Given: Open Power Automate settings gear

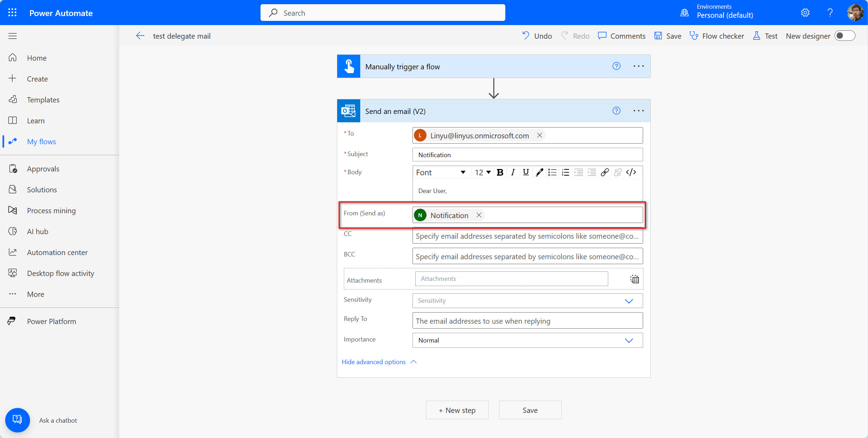Looking at the screenshot, I should click(x=805, y=12).
